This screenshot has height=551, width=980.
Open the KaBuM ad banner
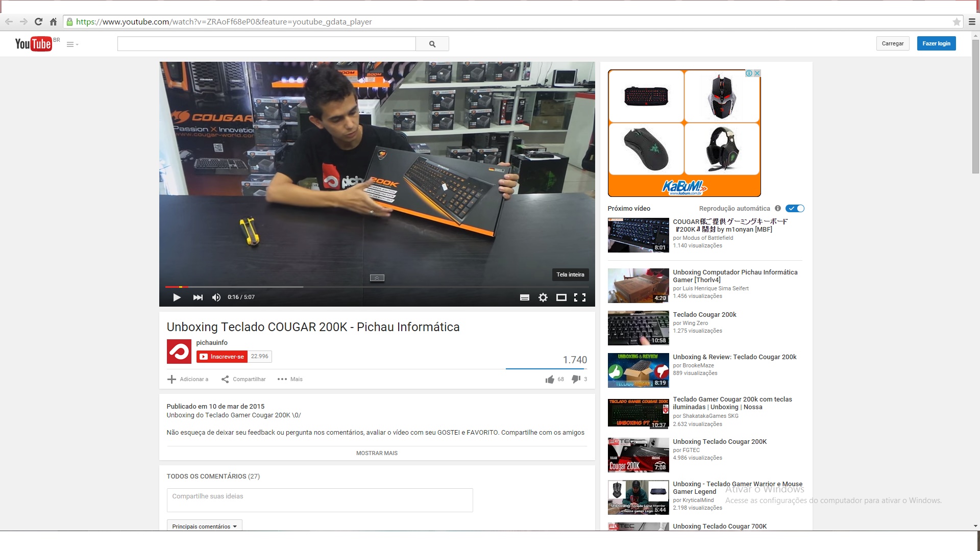[684, 134]
